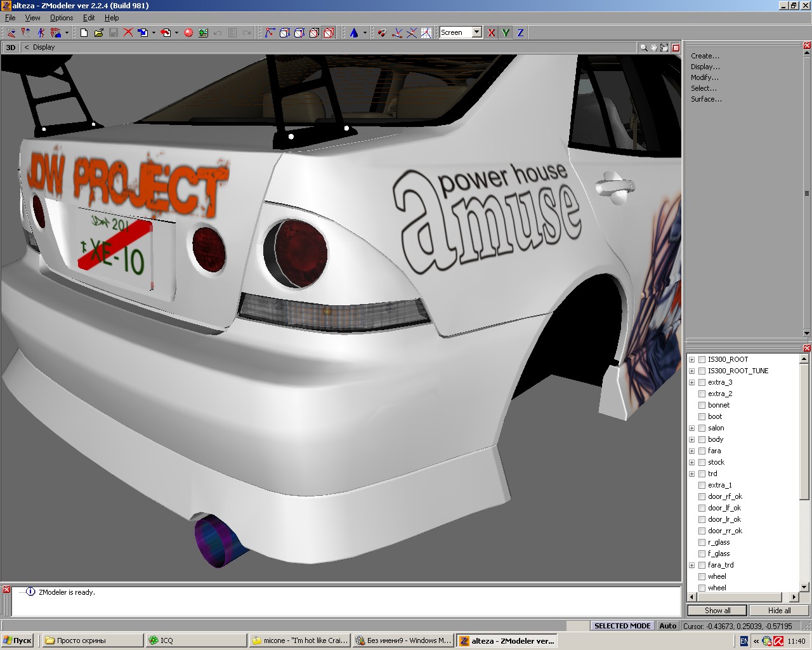
Task: Click the Undo arrow icon
Action: tap(218, 32)
